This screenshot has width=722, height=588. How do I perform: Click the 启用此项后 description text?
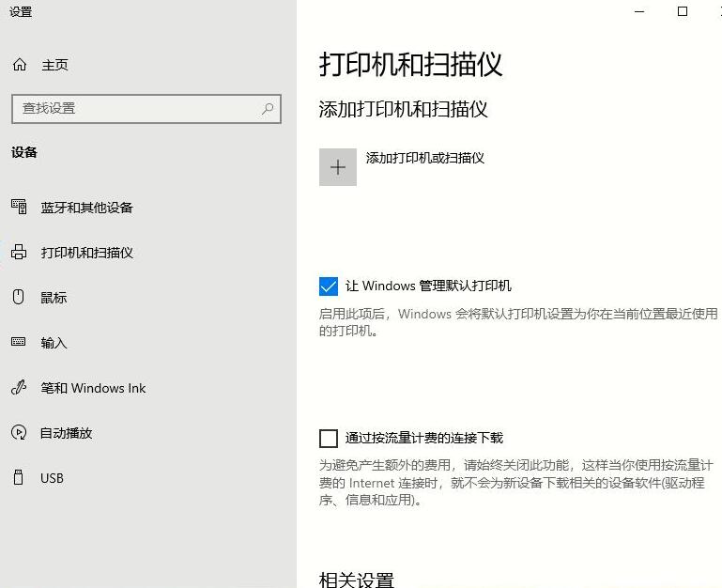click(518, 322)
